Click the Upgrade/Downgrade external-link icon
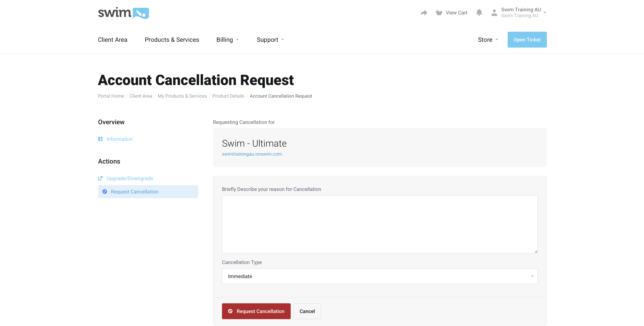This screenshot has width=644, height=326. click(x=100, y=178)
